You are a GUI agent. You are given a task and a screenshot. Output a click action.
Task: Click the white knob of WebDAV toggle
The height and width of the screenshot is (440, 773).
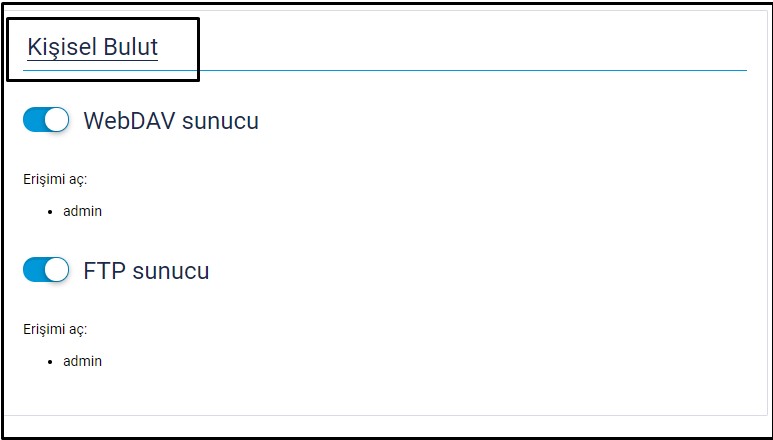click(x=57, y=120)
